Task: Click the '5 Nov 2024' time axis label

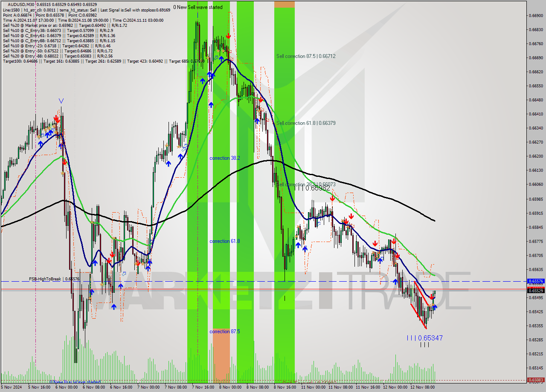Action: click(11, 387)
